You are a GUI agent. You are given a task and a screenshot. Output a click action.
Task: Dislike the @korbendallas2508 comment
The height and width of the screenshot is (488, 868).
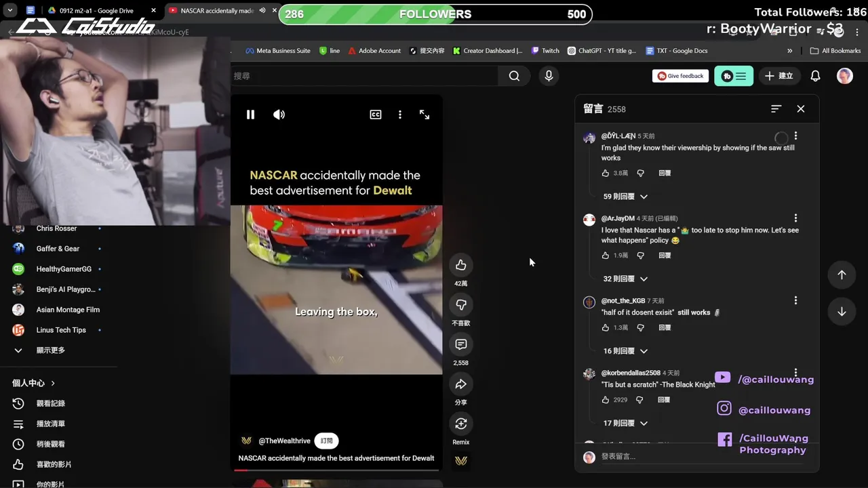[640, 400]
